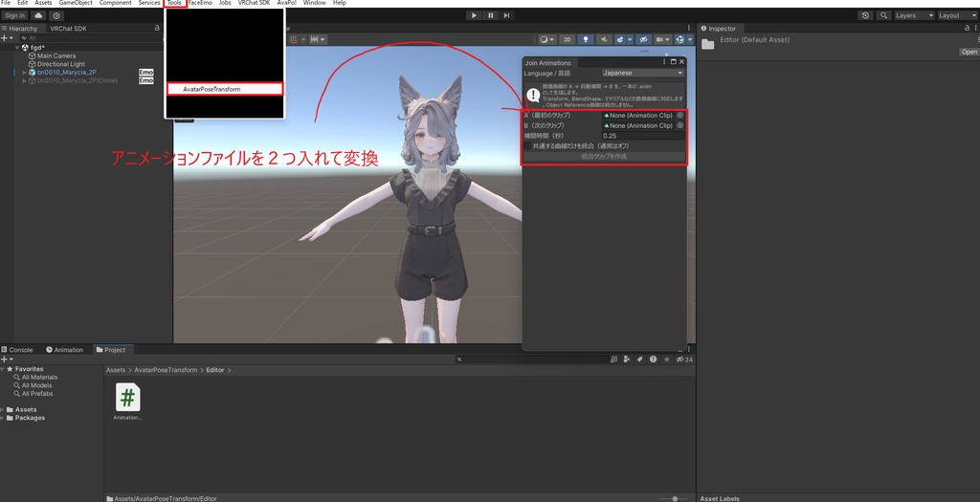The height and width of the screenshot is (502, 980).
Task: Click the Inspector lock icon
Action: [967, 28]
